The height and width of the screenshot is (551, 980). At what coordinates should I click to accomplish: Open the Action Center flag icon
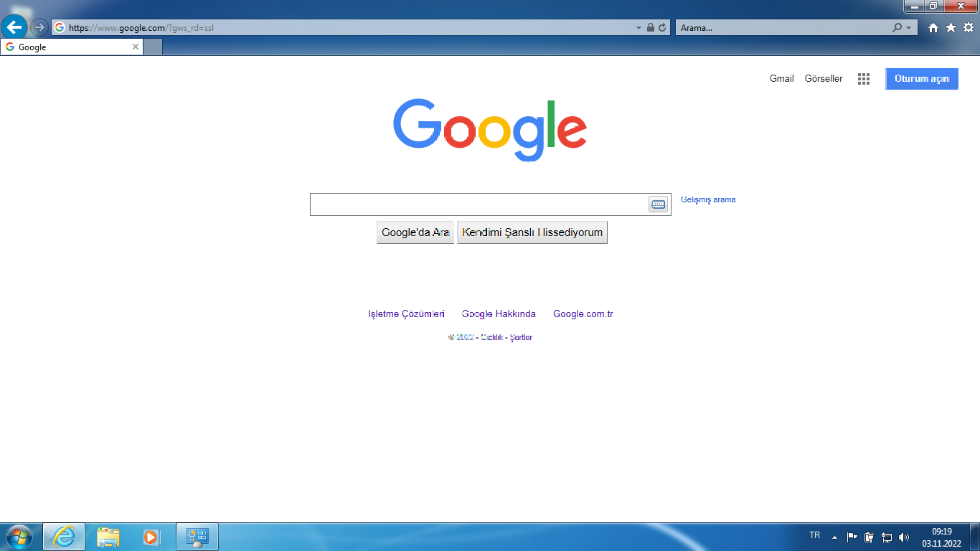(x=852, y=537)
